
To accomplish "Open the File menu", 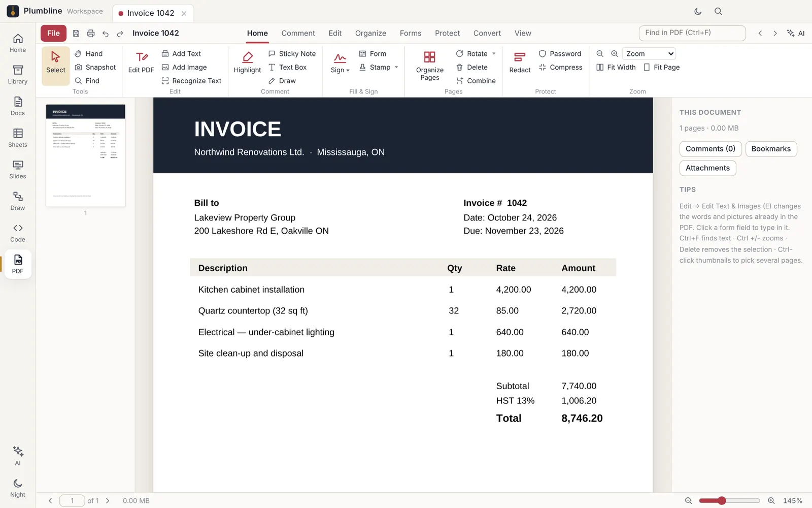I will pyautogui.click(x=53, y=33).
